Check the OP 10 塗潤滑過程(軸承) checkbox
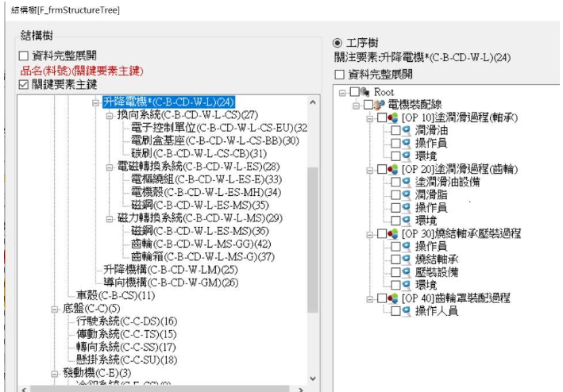The height and width of the screenshot is (392, 563). (x=382, y=117)
